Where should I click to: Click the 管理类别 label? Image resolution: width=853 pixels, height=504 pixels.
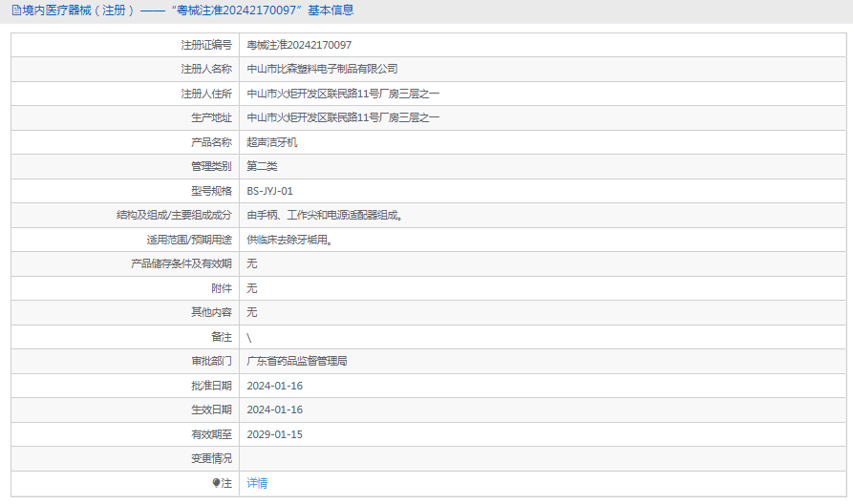pyautogui.click(x=212, y=166)
